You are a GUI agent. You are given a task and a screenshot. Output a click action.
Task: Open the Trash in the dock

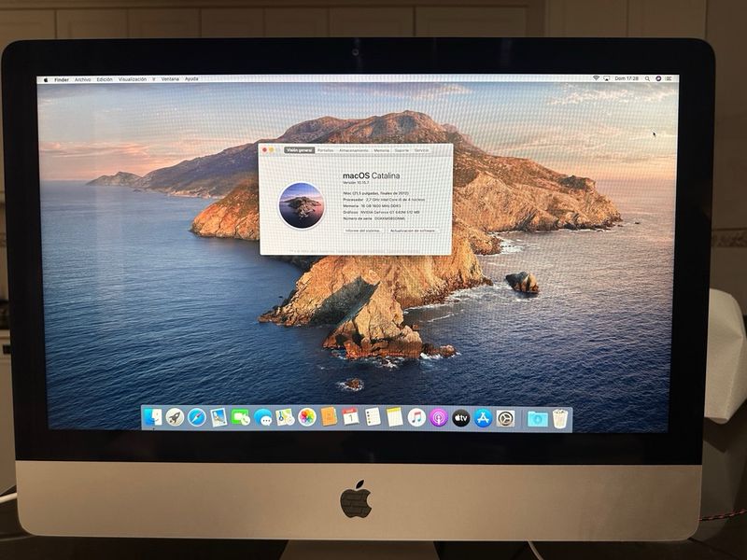pos(559,419)
